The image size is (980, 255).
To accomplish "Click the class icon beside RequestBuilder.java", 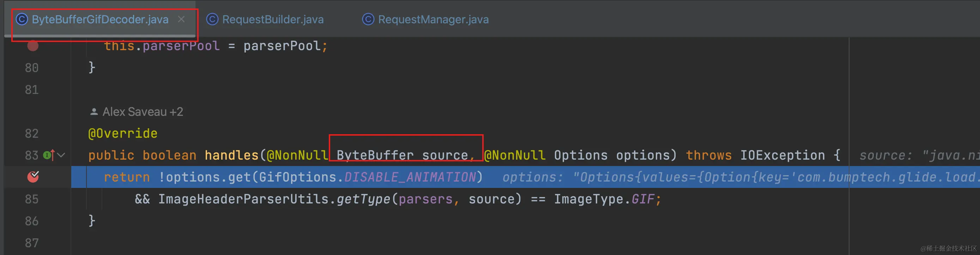I will pyautogui.click(x=212, y=19).
